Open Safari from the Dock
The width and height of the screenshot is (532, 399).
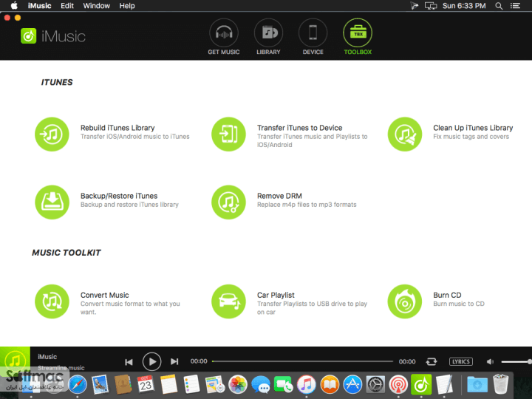pyautogui.click(x=78, y=385)
